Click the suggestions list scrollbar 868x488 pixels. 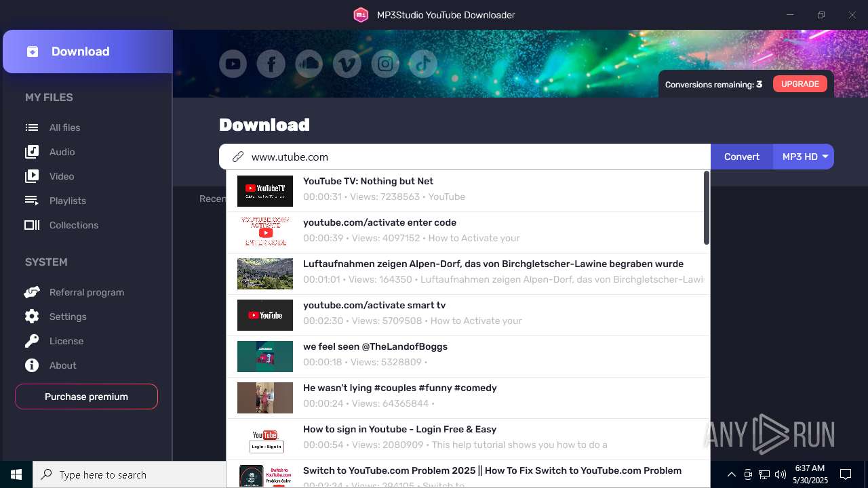pyautogui.click(x=706, y=208)
